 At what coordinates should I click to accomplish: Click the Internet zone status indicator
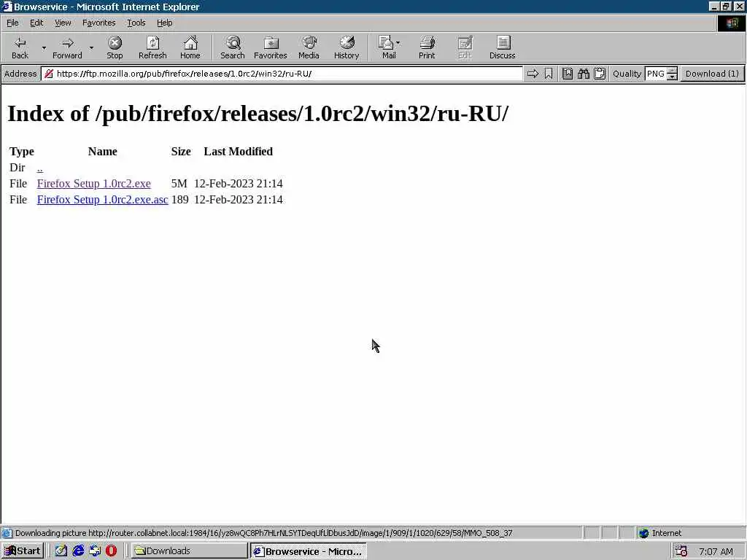pyautogui.click(x=659, y=533)
